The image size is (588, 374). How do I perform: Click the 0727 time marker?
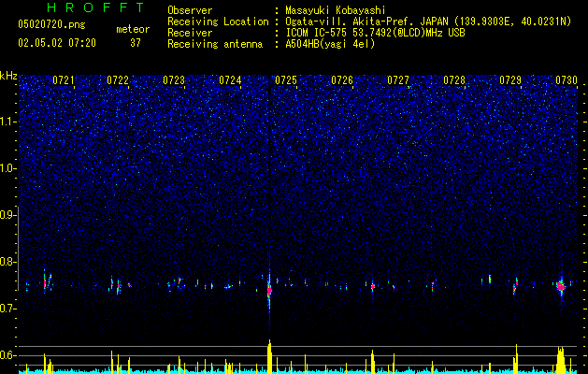(x=398, y=80)
